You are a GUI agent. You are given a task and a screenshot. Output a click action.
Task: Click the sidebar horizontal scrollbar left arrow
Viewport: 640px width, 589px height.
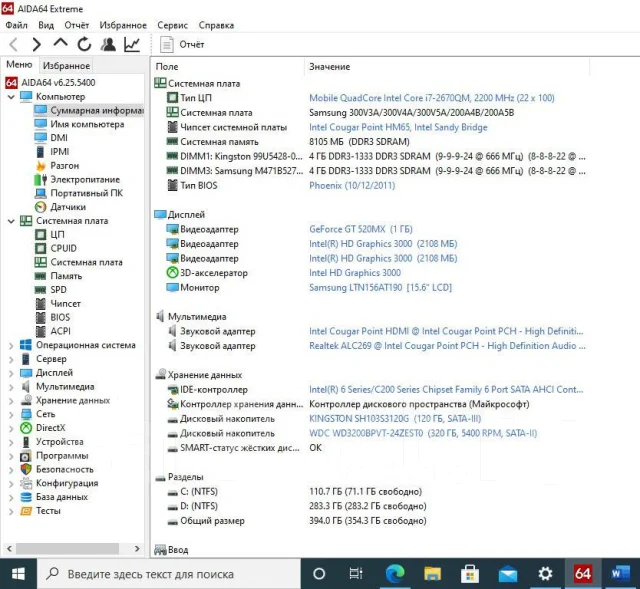pos(9,549)
